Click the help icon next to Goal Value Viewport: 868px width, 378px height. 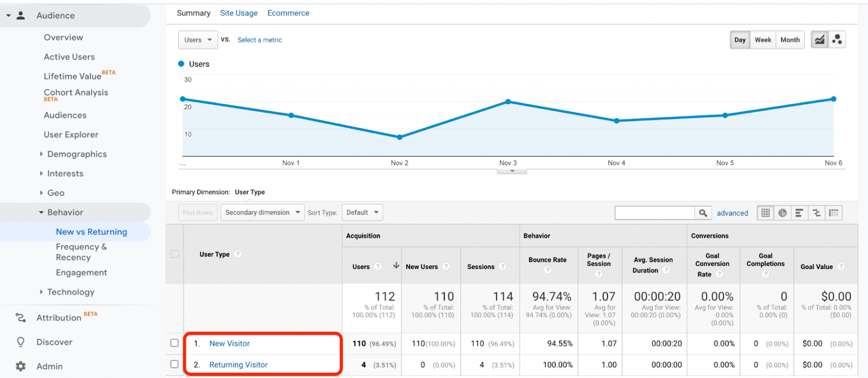pyautogui.click(x=841, y=266)
